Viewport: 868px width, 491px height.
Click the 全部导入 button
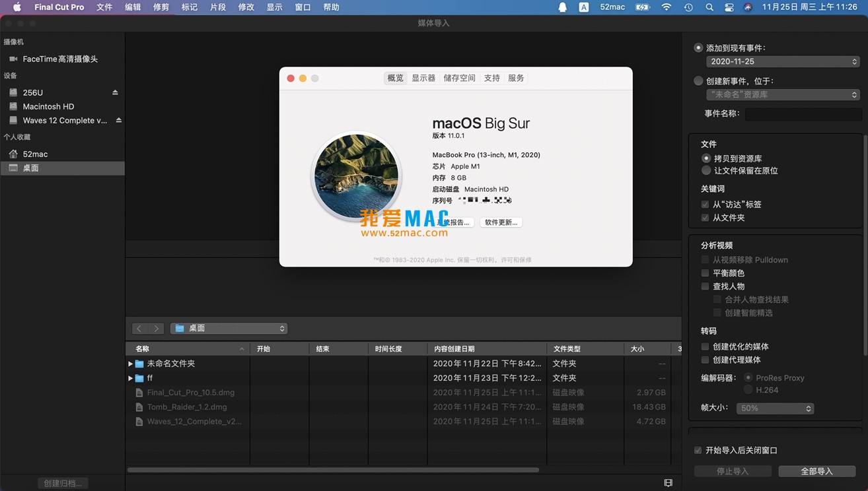pos(817,471)
